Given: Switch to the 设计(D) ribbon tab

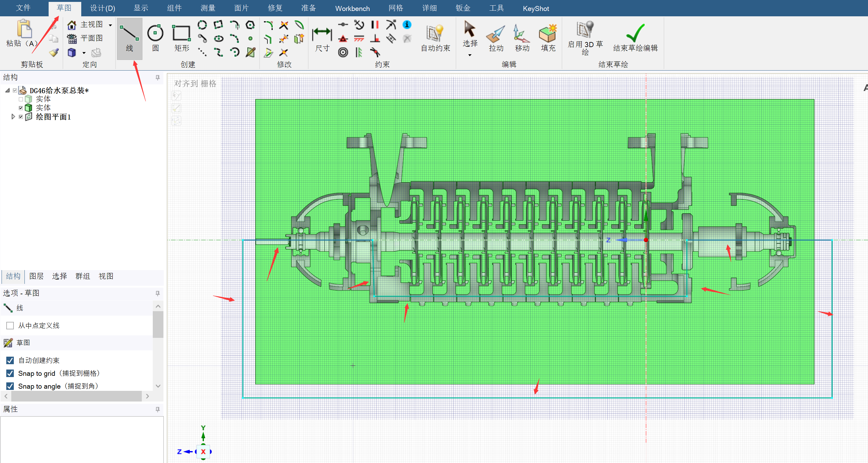Looking at the screenshot, I should (x=103, y=8).
